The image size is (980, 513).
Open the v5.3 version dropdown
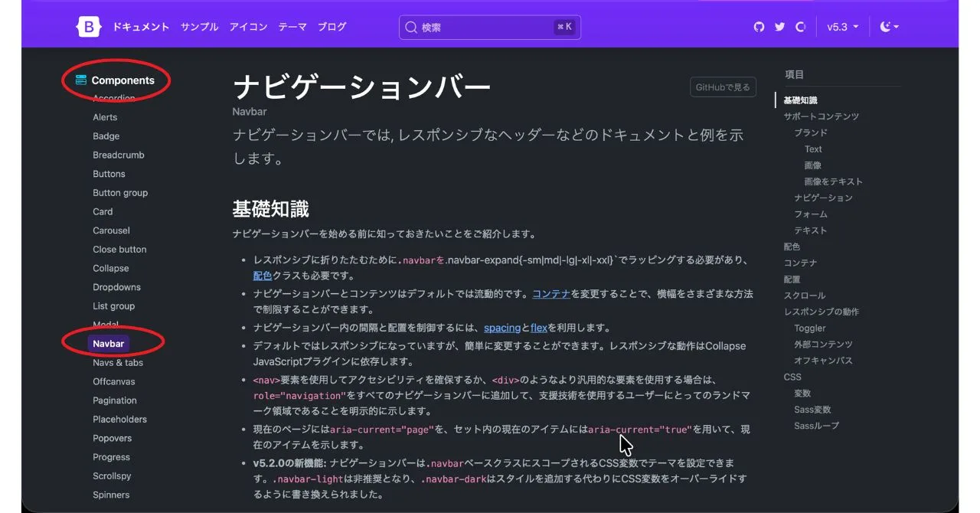pyautogui.click(x=842, y=26)
